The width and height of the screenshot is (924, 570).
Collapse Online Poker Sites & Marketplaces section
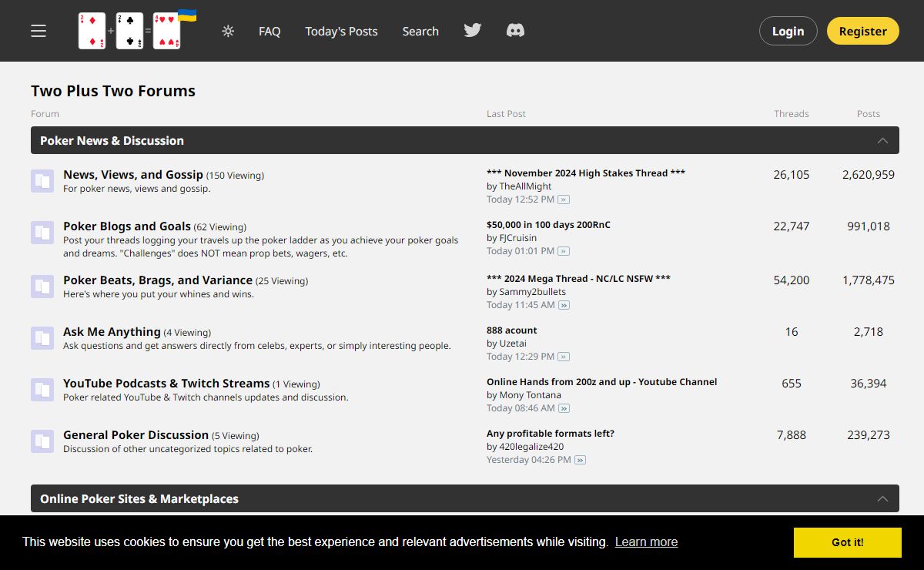click(882, 499)
